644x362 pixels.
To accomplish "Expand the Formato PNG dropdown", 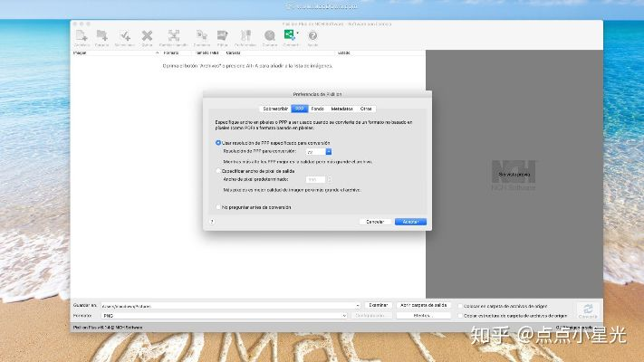I will (x=344, y=316).
